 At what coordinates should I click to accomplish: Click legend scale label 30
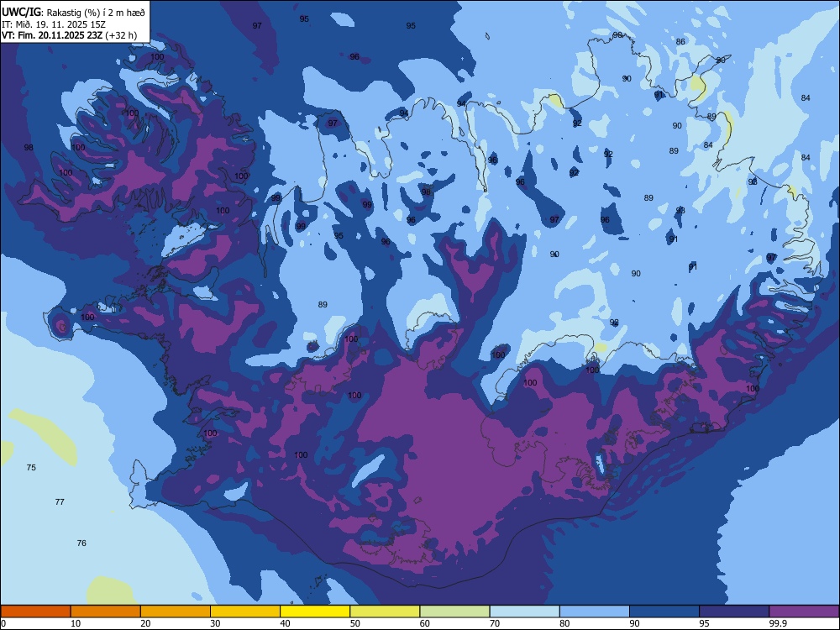[215, 623]
